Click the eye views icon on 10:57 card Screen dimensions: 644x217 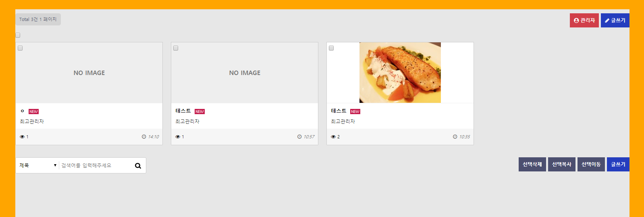178,137
